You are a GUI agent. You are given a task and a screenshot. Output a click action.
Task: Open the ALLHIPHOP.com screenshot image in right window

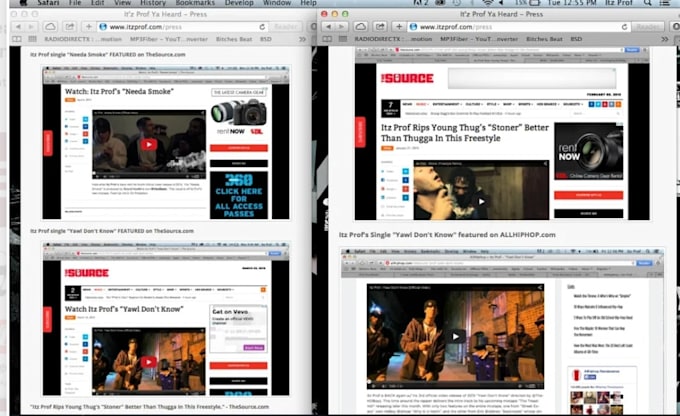pyautogui.click(x=502, y=331)
